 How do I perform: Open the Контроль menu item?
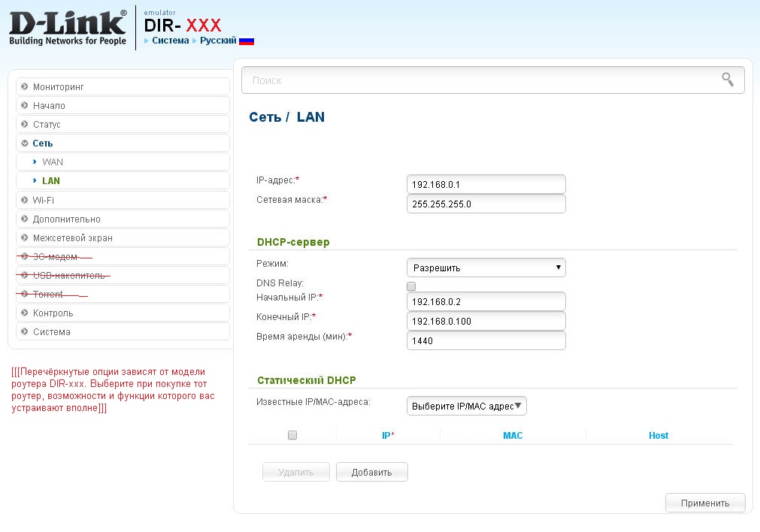(x=123, y=313)
